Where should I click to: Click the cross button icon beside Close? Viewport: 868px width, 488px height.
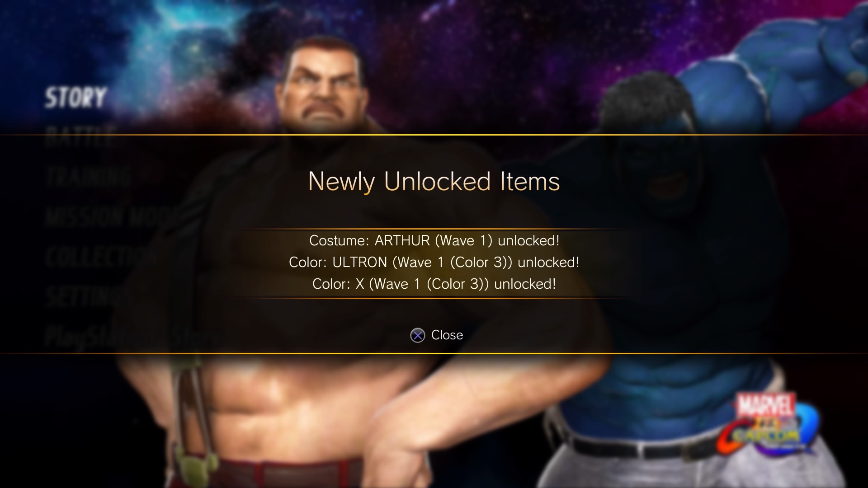[417, 335]
